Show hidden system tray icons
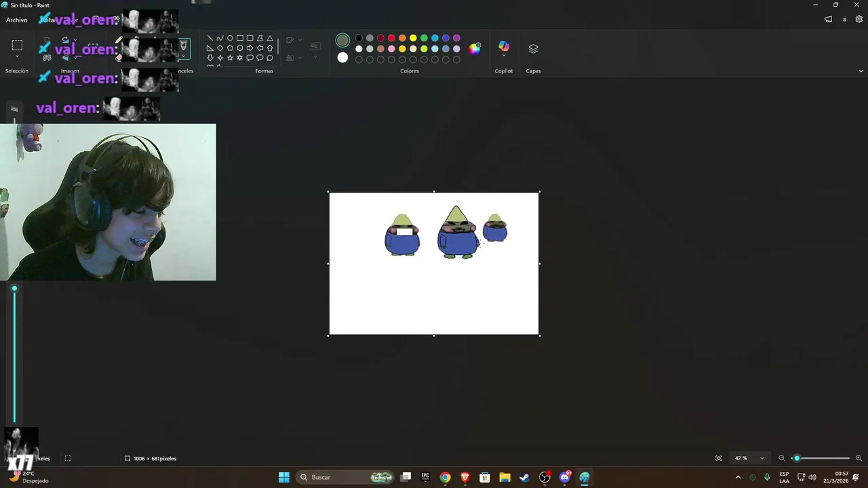Screen dimensions: 868x488 [738, 477]
